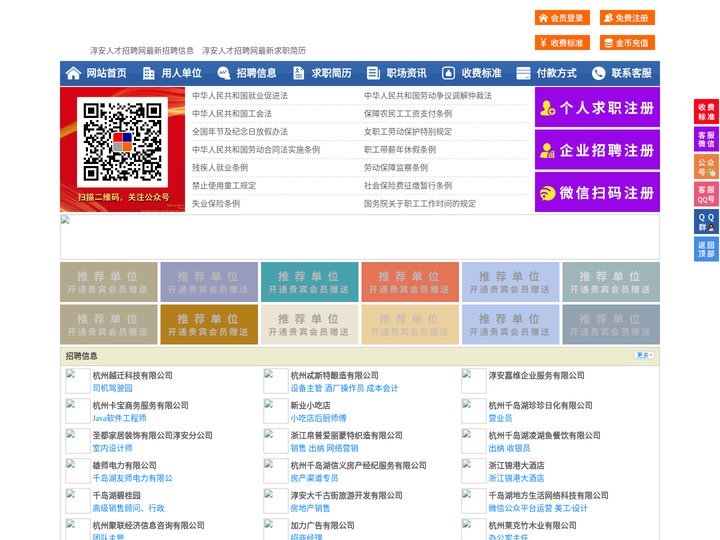720x540 pixels.
Task: Click logo thumbnail beside 新业小吃店
Action: 276,411
